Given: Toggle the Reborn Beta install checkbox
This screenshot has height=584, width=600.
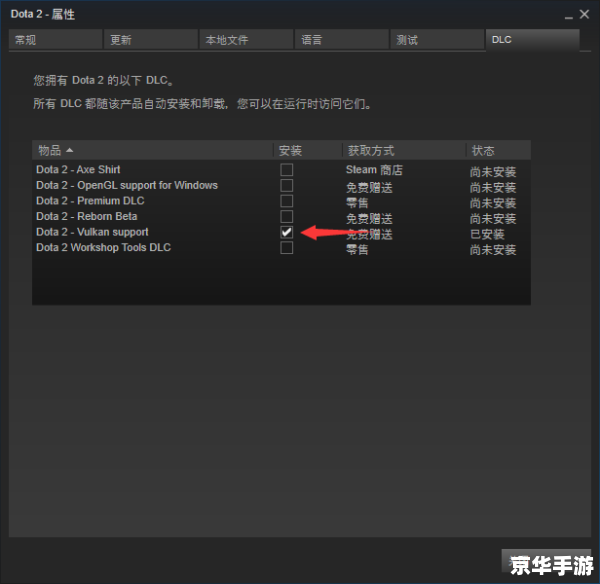Looking at the screenshot, I should 287,217.
